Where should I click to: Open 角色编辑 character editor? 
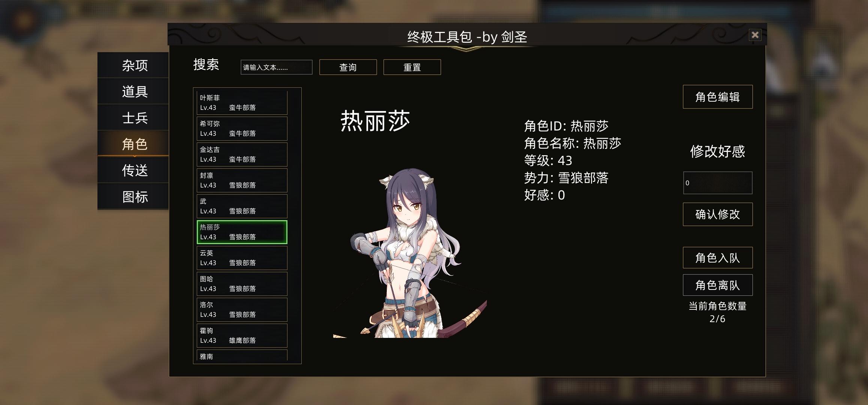pyautogui.click(x=717, y=97)
